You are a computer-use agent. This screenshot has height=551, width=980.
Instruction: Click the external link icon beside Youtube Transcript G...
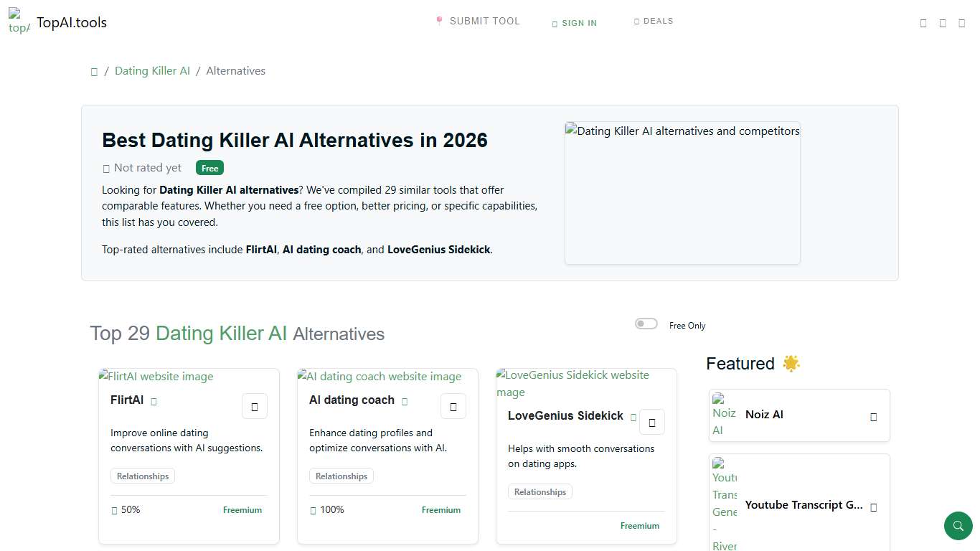click(x=874, y=507)
